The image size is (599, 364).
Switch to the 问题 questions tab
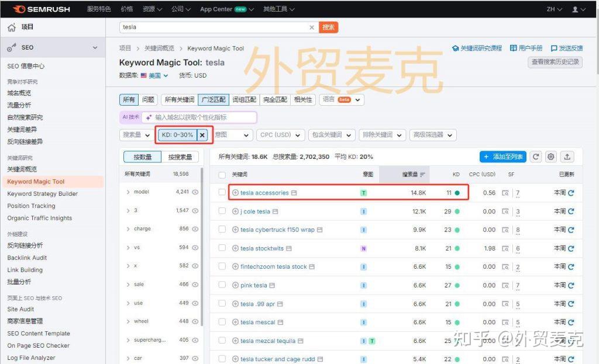point(148,99)
